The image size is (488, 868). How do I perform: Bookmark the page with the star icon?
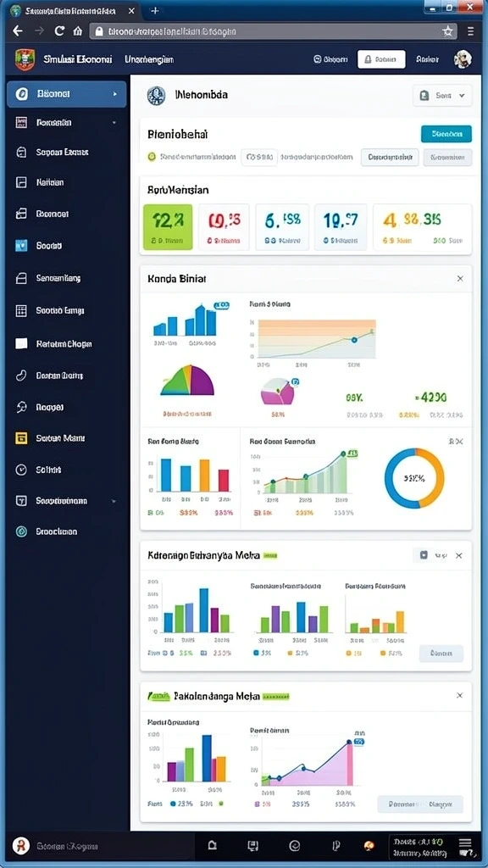pyautogui.click(x=447, y=31)
